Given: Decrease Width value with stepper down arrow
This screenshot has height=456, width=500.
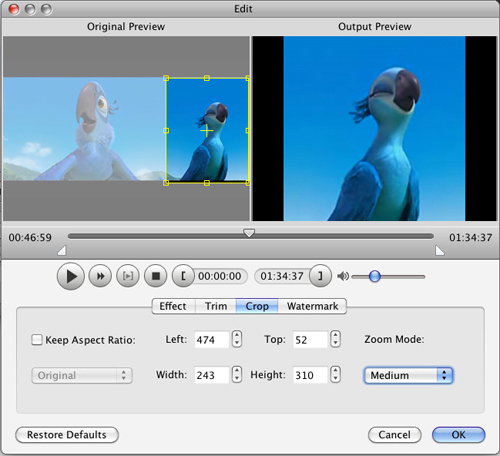Looking at the screenshot, I should pos(237,378).
